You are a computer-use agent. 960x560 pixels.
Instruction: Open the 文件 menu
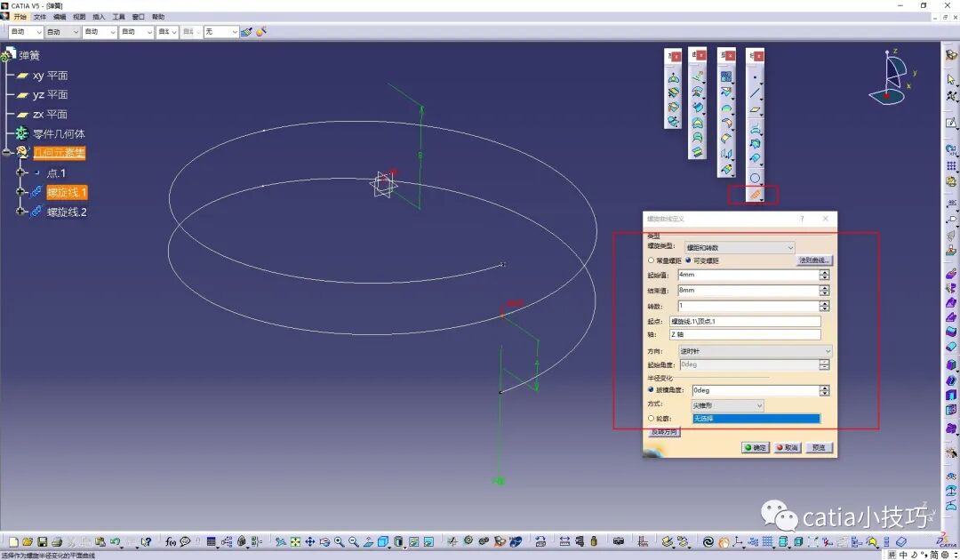tap(40, 17)
